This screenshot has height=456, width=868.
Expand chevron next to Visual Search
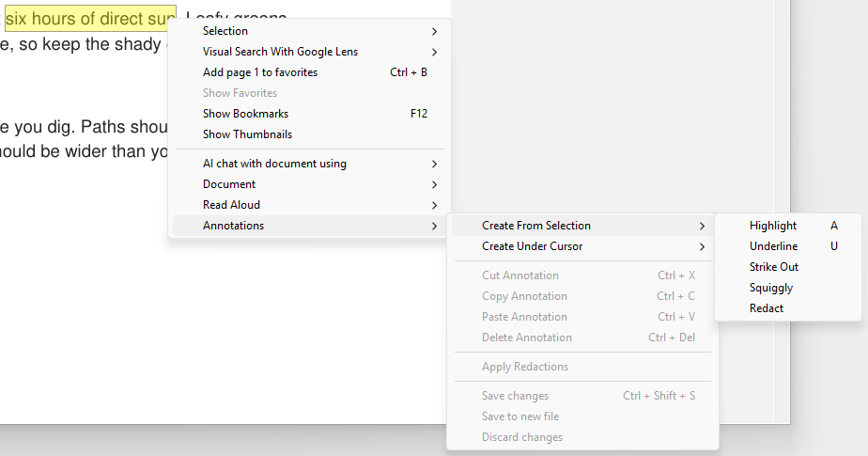[435, 52]
